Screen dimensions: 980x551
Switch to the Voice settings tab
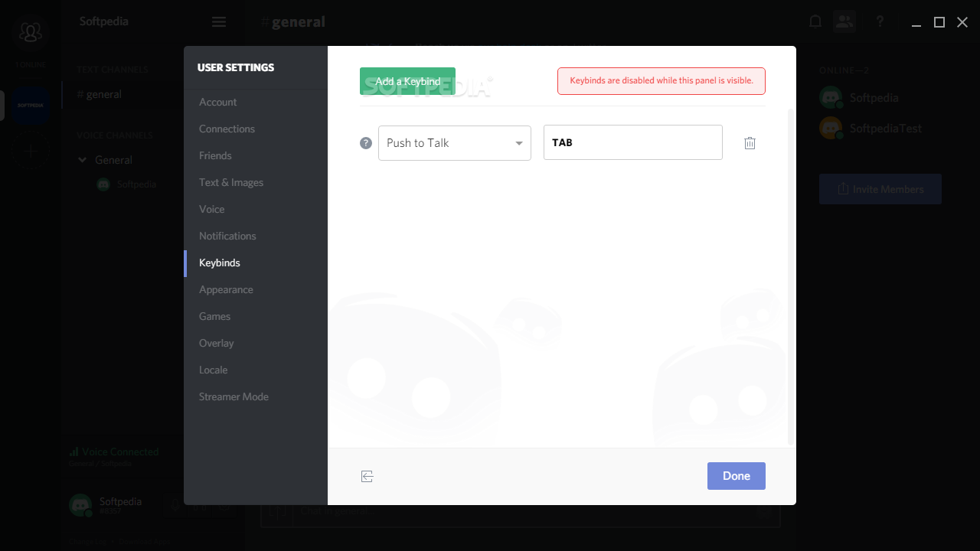(x=256, y=209)
